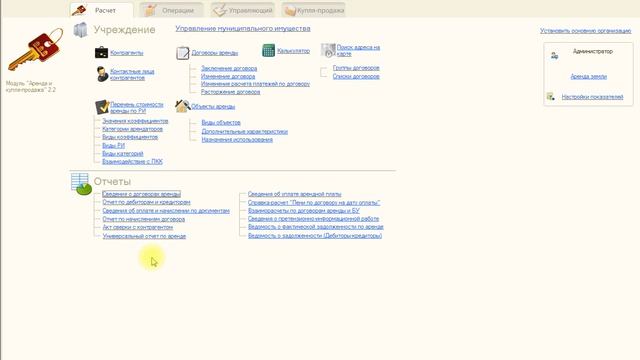Click the Администратор user name text
This screenshot has width=640, height=360.
point(593,51)
